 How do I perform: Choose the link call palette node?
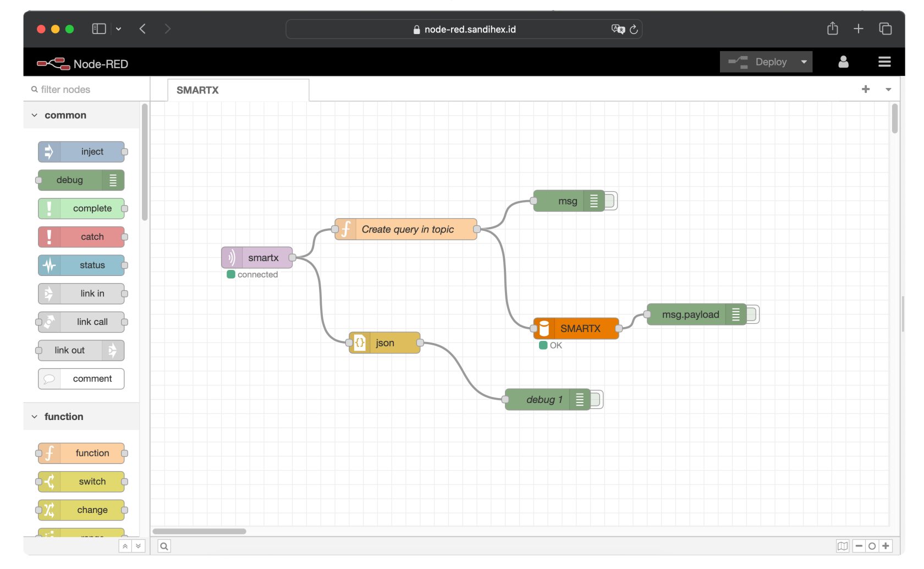tap(81, 322)
